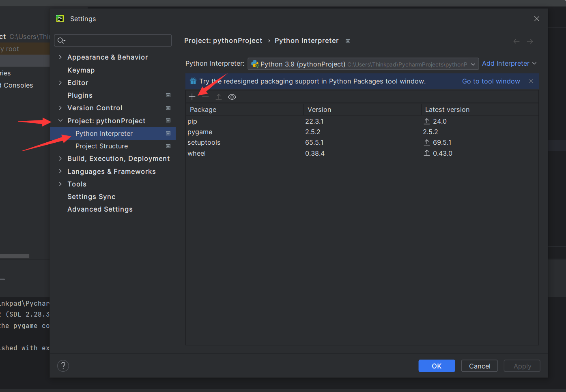Click Project: pythonProject breadcrumb

point(223,41)
